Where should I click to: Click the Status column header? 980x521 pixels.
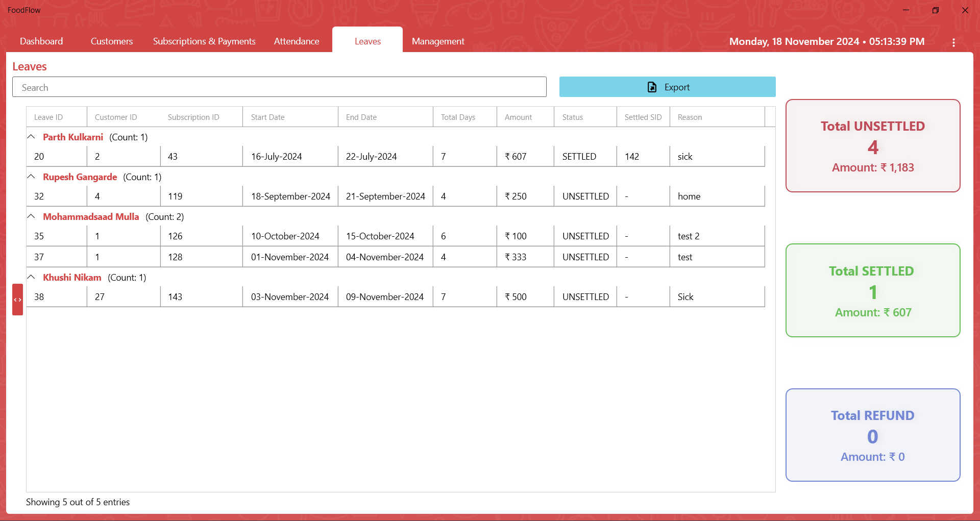pyautogui.click(x=585, y=117)
